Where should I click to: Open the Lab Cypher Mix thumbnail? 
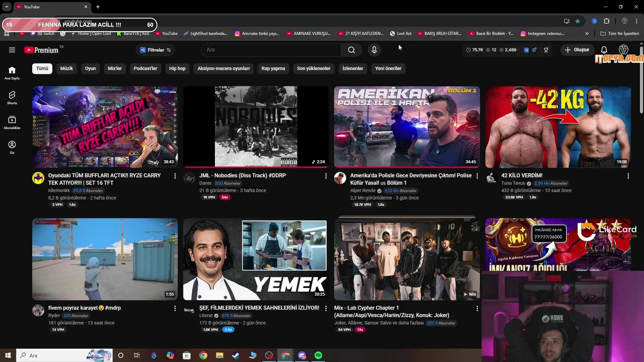tap(407, 259)
